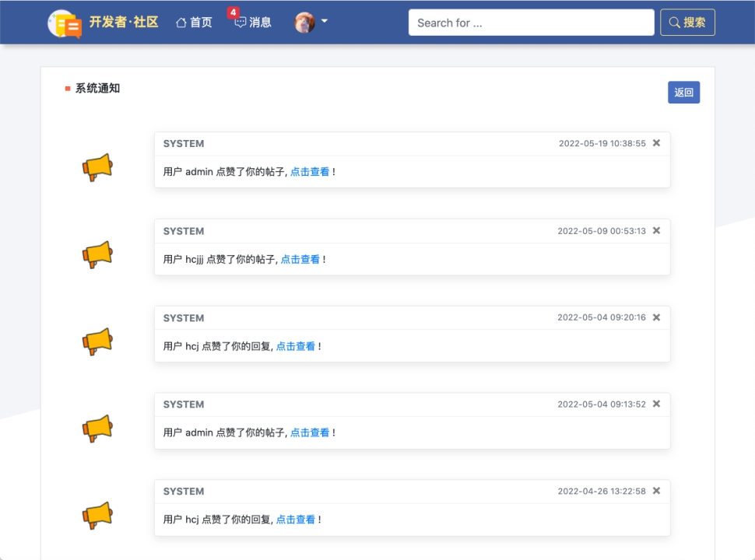Click megaphone icon beside 2022-05-19 notice
The height and width of the screenshot is (560, 755).
pyautogui.click(x=97, y=167)
